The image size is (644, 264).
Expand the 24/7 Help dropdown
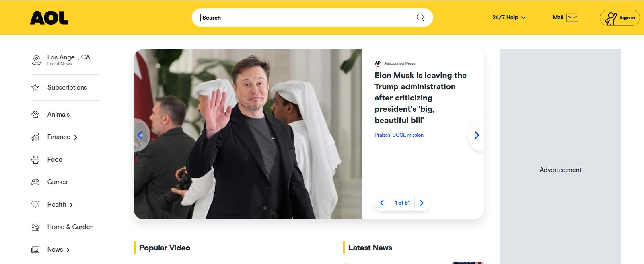[x=509, y=18]
